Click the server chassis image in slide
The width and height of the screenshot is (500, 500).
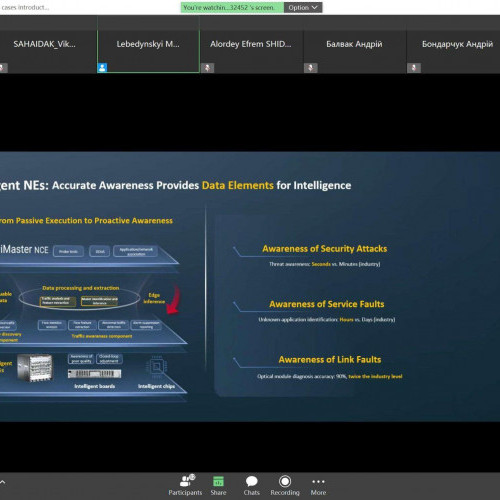click(35, 368)
